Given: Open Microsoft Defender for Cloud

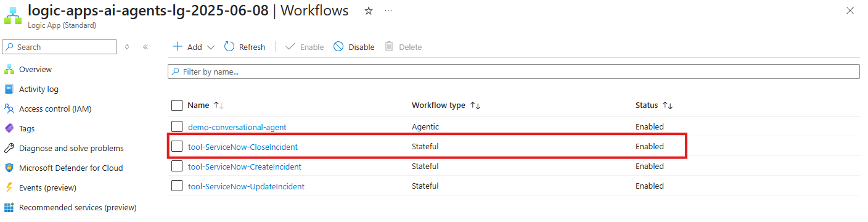Looking at the screenshot, I should (71, 168).
